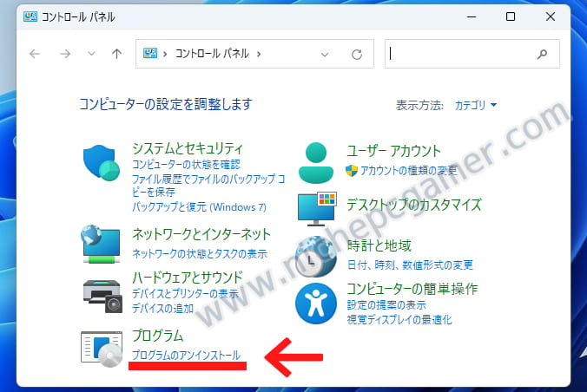This screenshot has height=392, width=587.
Task: Click the back navigation arrow
Action: pos(35,54)
